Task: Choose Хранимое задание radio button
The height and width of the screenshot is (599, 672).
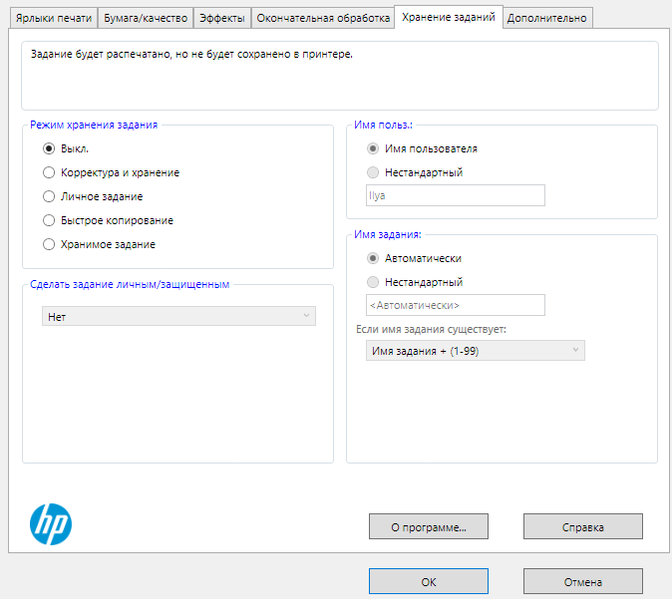Action: coord(49,244)
